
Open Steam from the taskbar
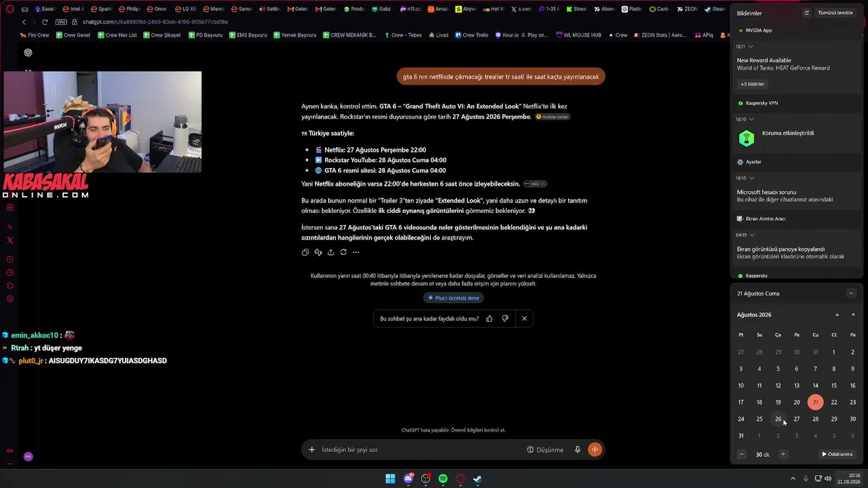tap(477, 479)
